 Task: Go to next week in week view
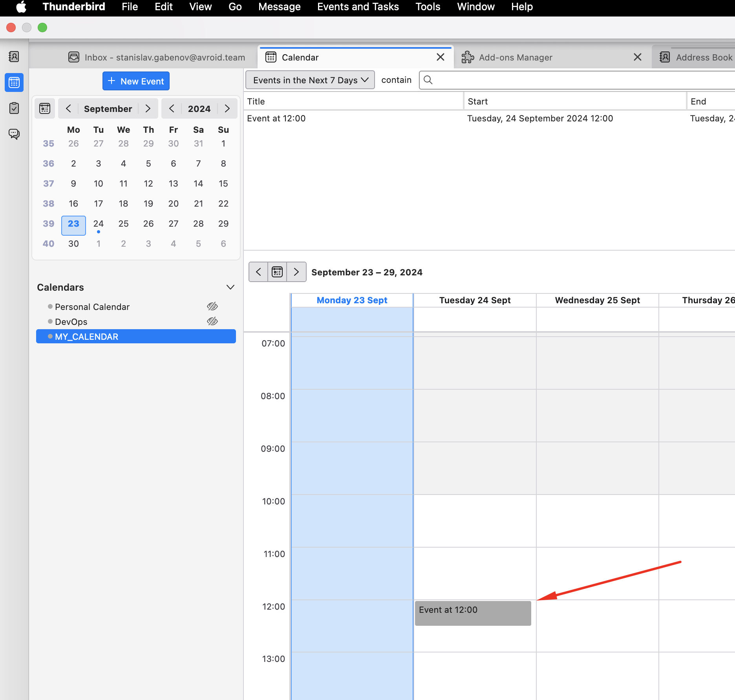click(x=296, y=272)
